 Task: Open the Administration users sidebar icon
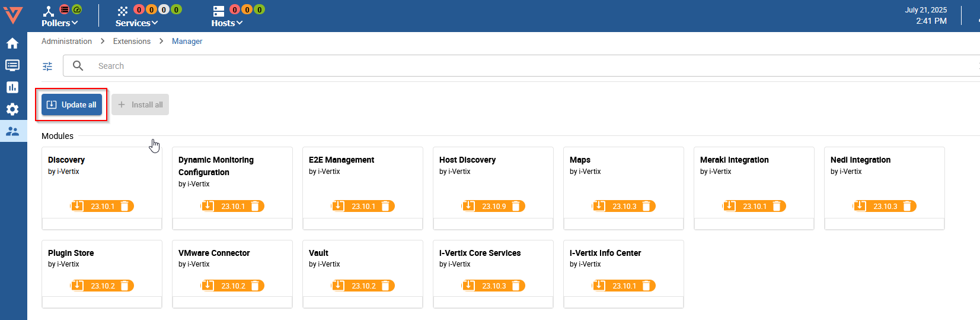coord(12,131)
